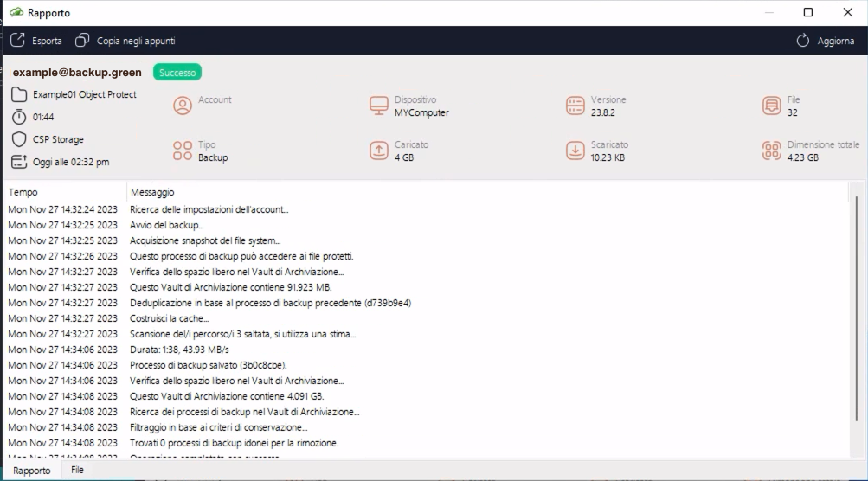Screen dimensions: 868x481
Task: Click the Scaricato download arrow icon
Action: [575, 151]
